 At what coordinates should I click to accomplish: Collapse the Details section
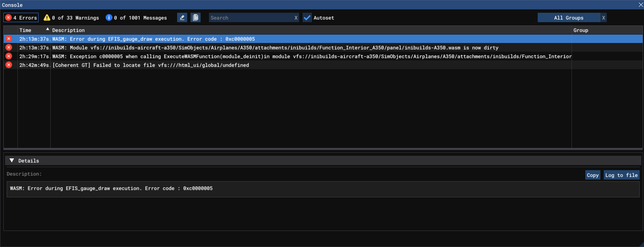(x=12, y=161)
